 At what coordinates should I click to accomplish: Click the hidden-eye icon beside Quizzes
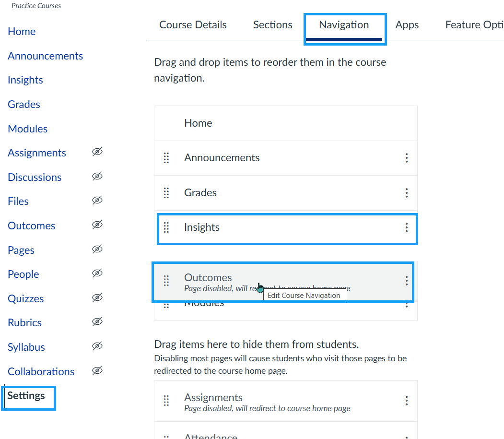pos(97,298)
